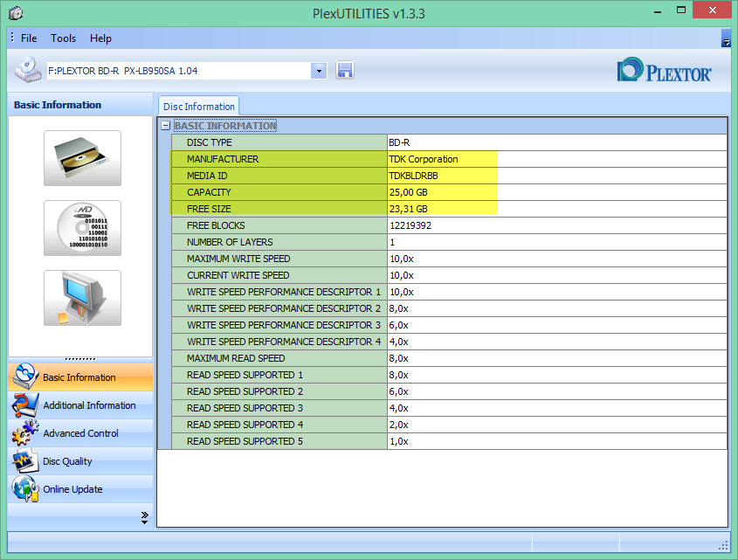Select the CURRENT WRITE SPEED row label
This screenshot has width=738, height=560.
coord(238,275)
